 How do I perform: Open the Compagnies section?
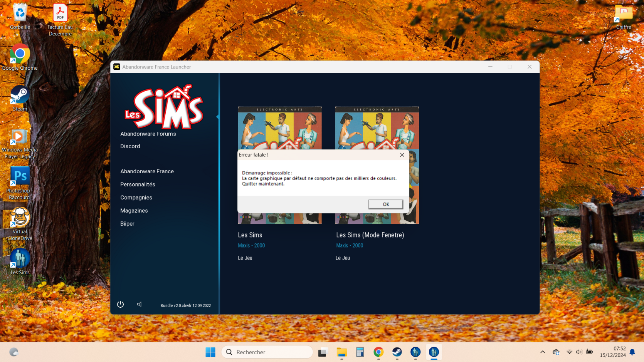(136, 198)
